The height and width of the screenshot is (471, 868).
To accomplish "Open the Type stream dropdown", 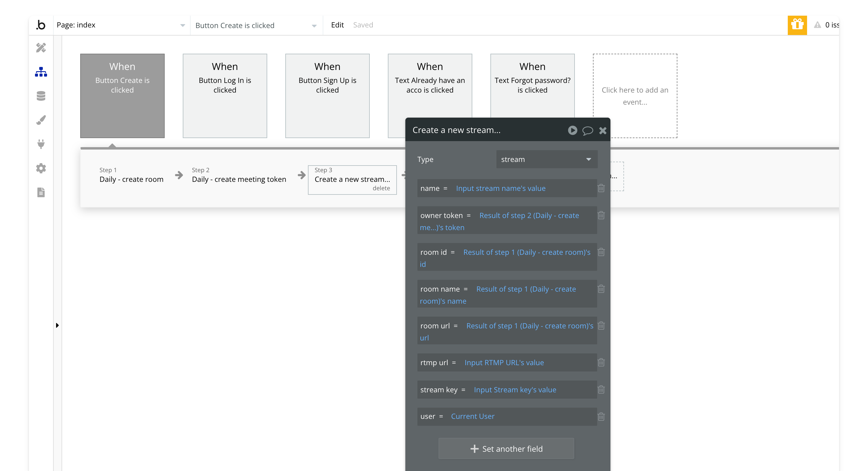I will [x=546, y=159].
